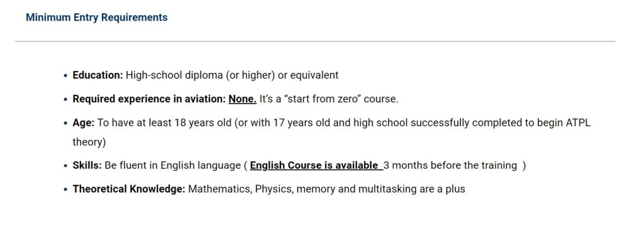Click the bullet point before Theoretical Knowledge
The height and width of the screenshot is (248, 644).
[x=65, y=190]
